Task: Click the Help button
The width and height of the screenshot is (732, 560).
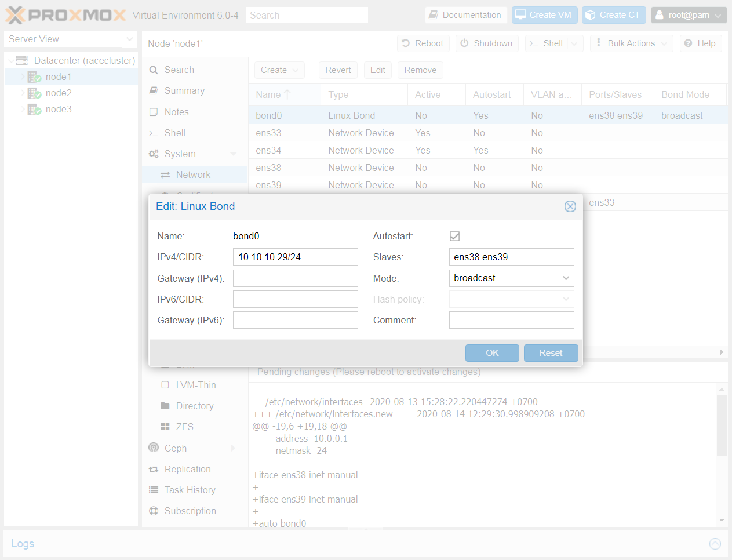Action: (x=701, y=43)
